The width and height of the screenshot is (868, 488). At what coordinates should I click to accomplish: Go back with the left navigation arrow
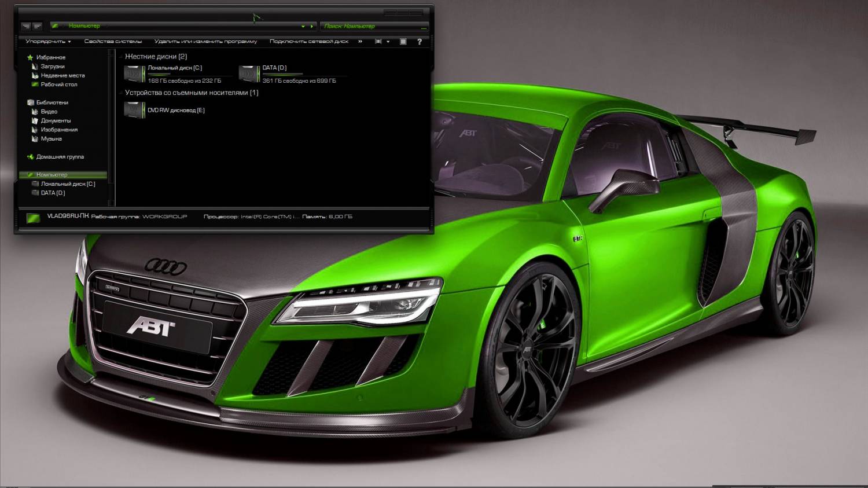click(x=26, y=26)
